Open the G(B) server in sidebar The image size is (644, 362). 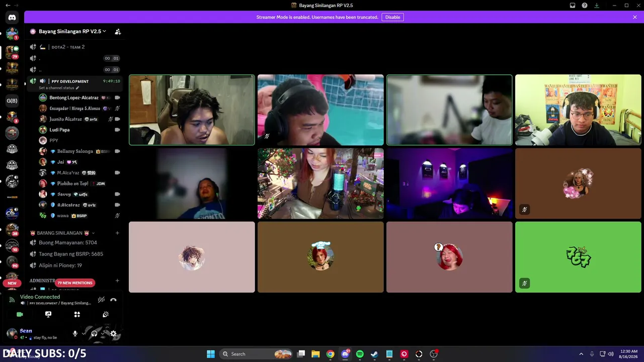coord(12,101)
